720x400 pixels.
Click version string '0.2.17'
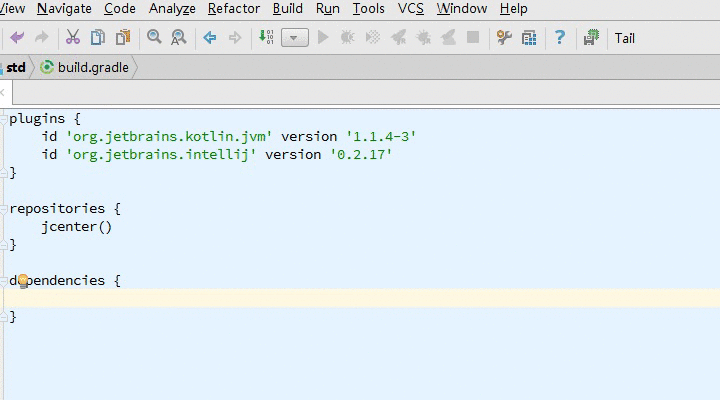point(361,154)
